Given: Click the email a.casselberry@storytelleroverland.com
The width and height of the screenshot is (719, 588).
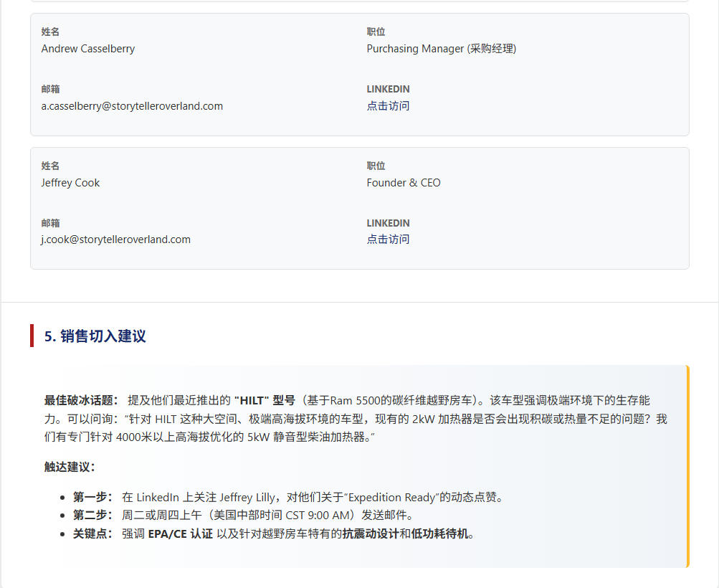Looking at the screenshot, I should pyautogui.click(x=131, y=105).
